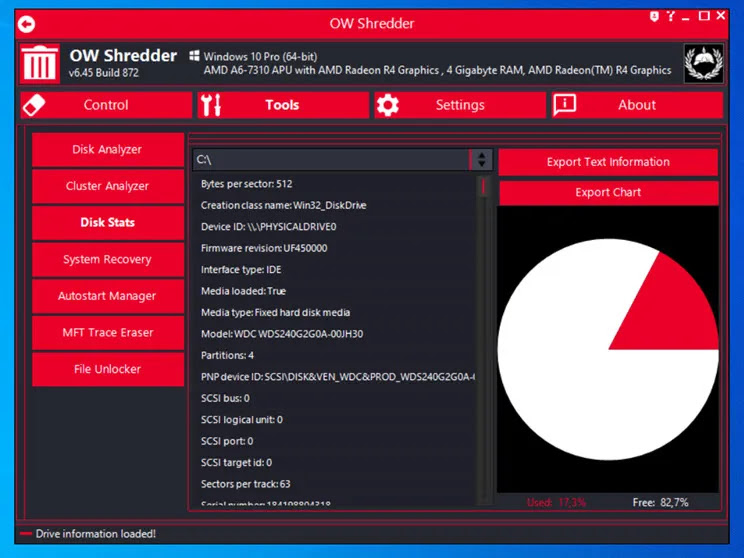This screenshot has width=744, height=558.
Task: Click the laurel wreath emblem icon
Action: pyautogui.click(x=704, y=64)
